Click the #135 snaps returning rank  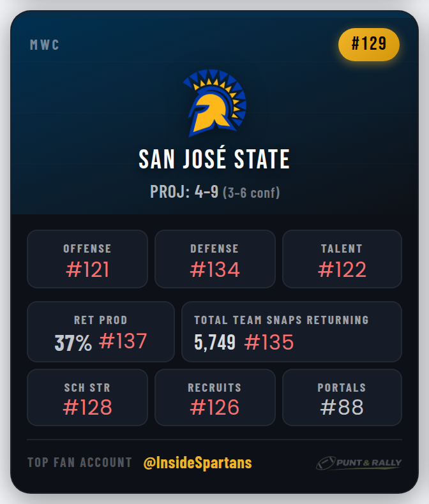(x=269, y=343)
